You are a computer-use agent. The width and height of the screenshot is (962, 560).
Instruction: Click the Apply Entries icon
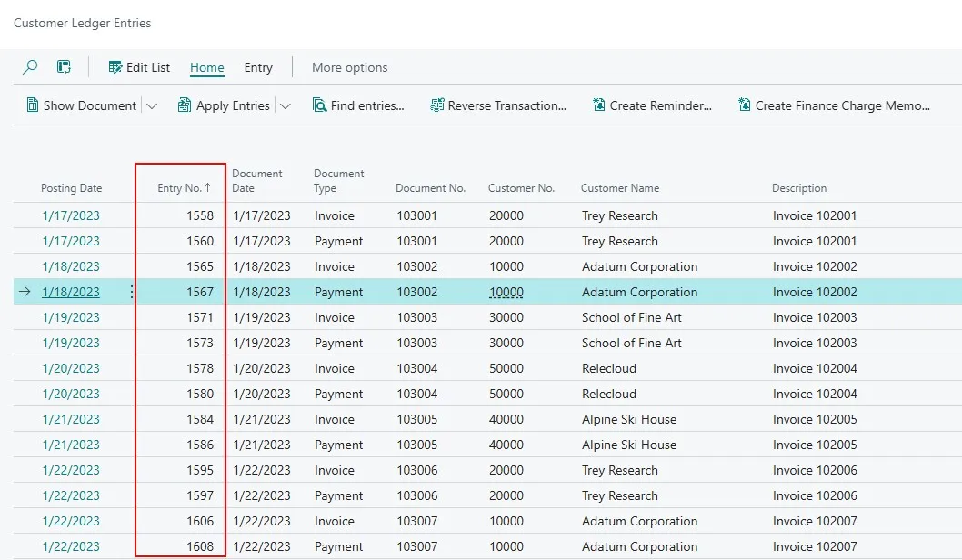click(x=184, y=105)
